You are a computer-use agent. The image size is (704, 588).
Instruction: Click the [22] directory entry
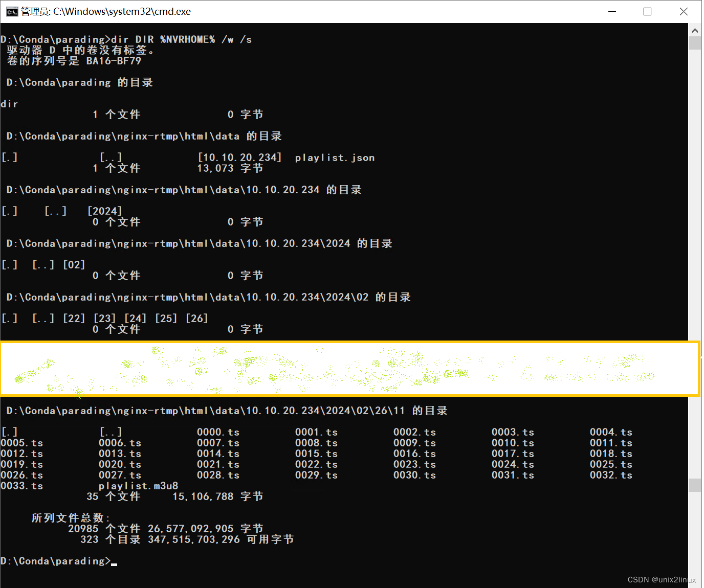[74, 319]
